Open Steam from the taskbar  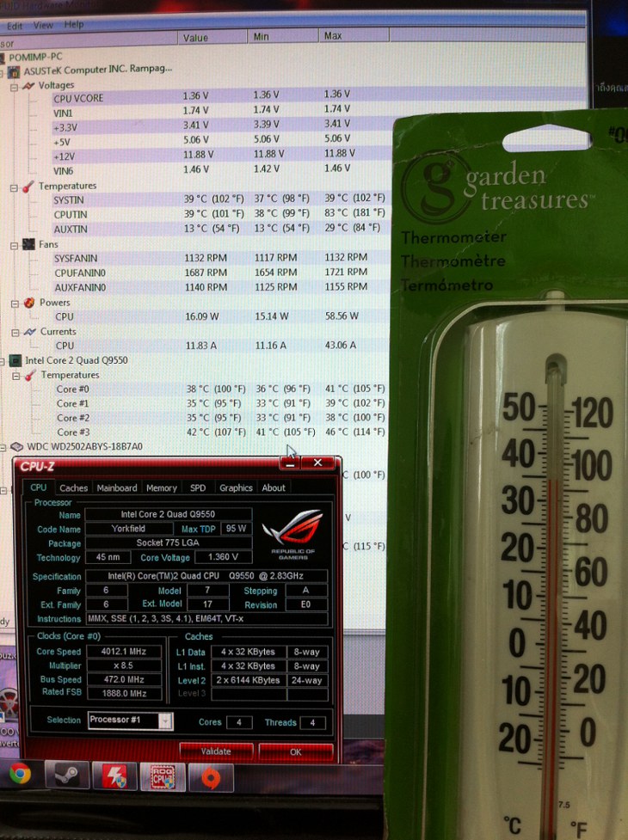tap(67, 775)
